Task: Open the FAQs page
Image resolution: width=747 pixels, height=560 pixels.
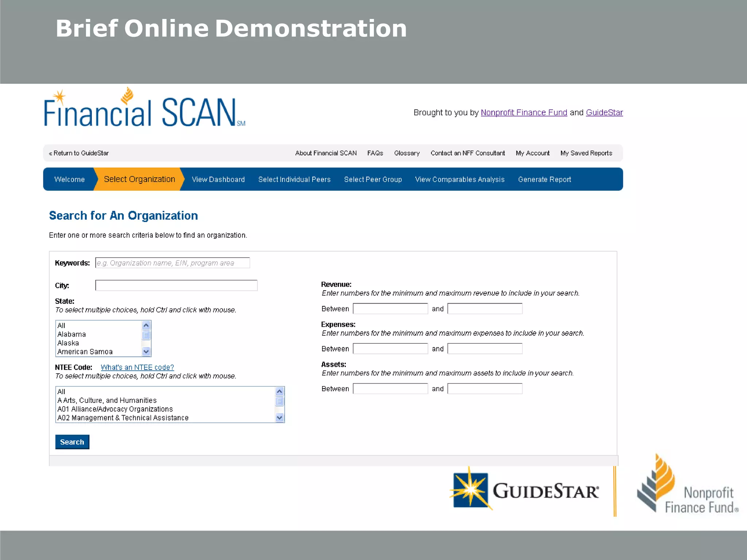Action: (375, 153)
